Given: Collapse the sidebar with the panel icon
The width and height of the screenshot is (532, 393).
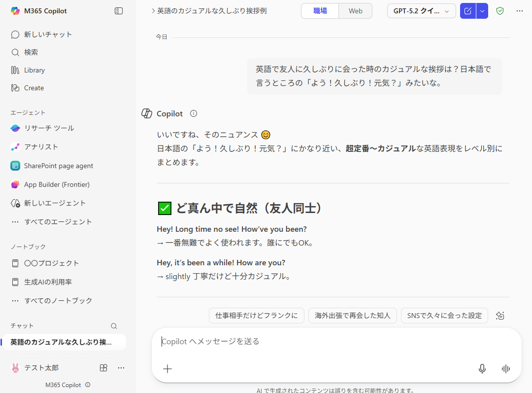Looking at the screenshot, I should pyautogui.click(x=119, y=11).
